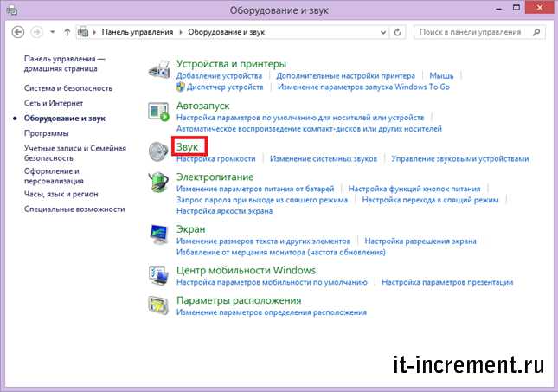Click Настройка параметров мобильности по умолчанию
Viewport: 558px width, 392px height.
(272, 282)
